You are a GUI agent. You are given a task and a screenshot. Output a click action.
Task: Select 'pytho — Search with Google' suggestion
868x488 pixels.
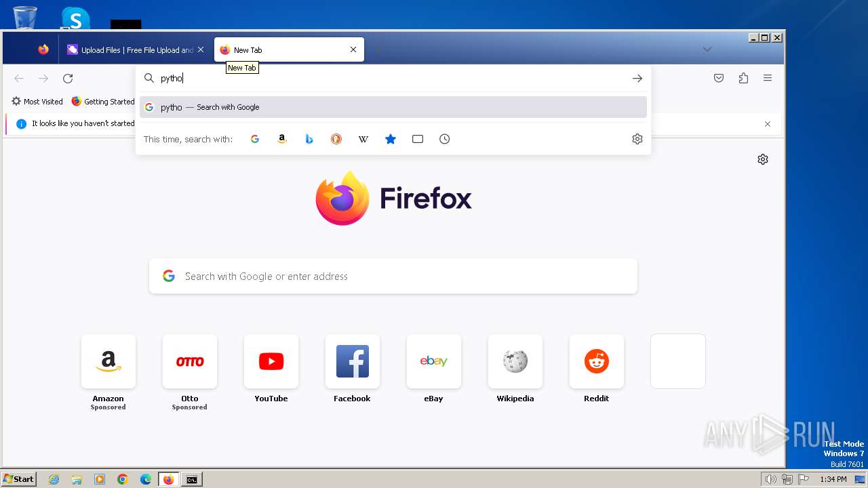[x=393, y=107]
